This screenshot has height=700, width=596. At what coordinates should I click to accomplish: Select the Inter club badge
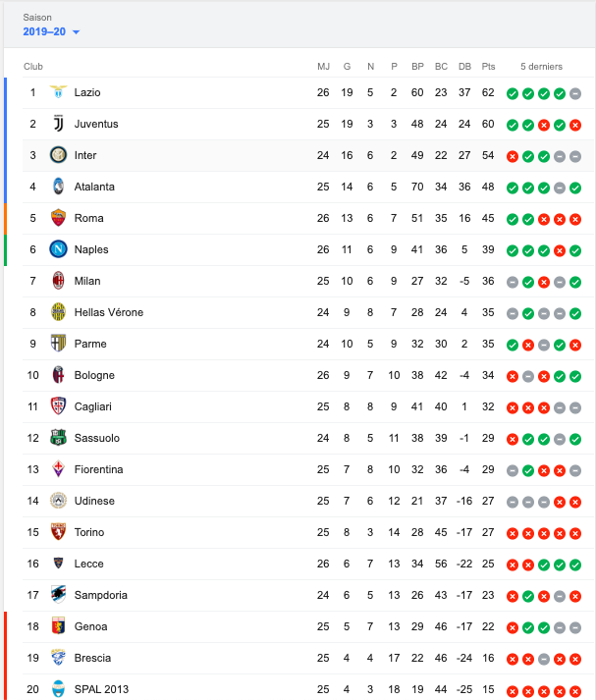(58, 155)
